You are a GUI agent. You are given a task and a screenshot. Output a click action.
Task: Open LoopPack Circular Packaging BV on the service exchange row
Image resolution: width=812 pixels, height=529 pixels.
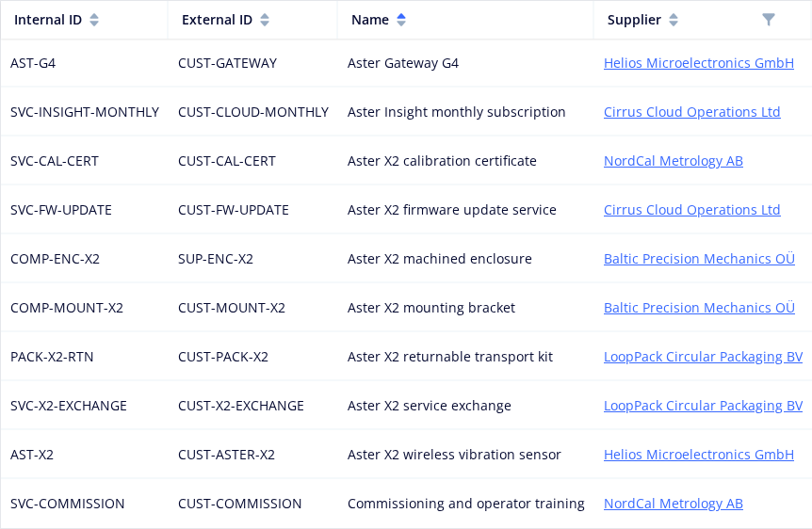tap(704, 406)
